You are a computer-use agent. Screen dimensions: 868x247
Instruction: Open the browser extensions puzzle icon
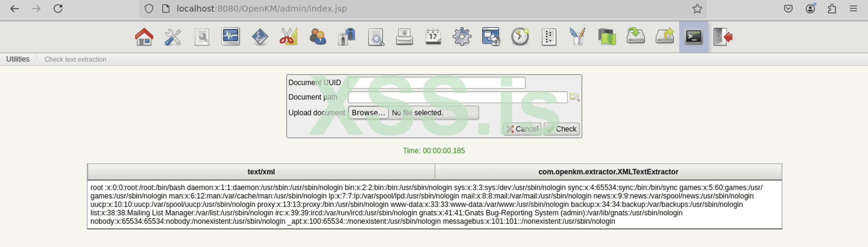[832, 9]
